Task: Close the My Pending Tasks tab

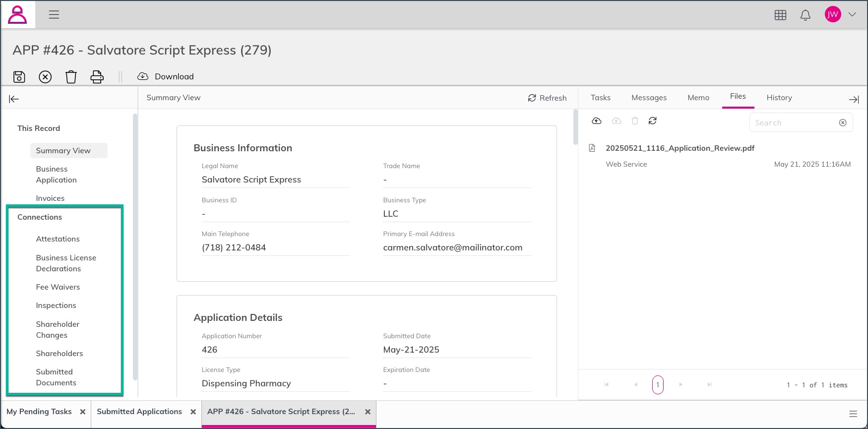Action: (83, 412)
